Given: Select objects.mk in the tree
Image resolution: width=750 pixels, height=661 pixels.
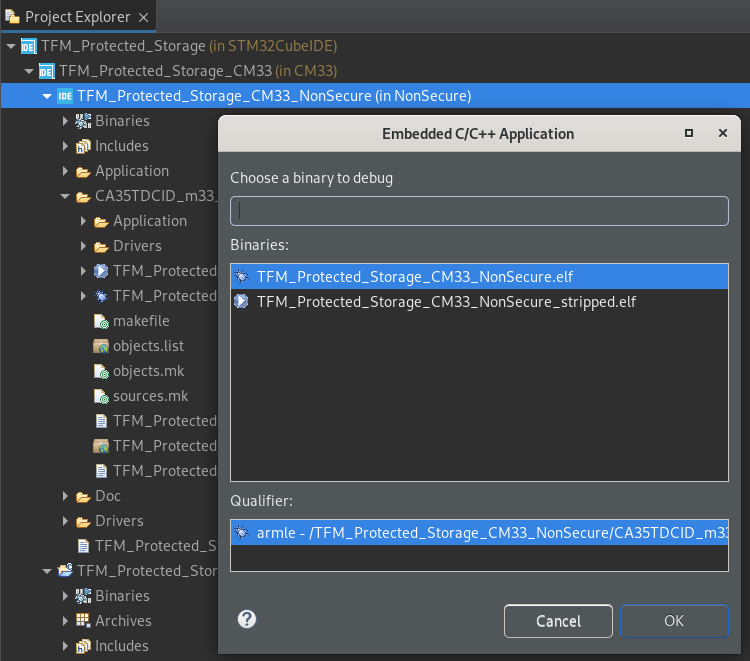Looking at the screenshot, I should point(148,371).
